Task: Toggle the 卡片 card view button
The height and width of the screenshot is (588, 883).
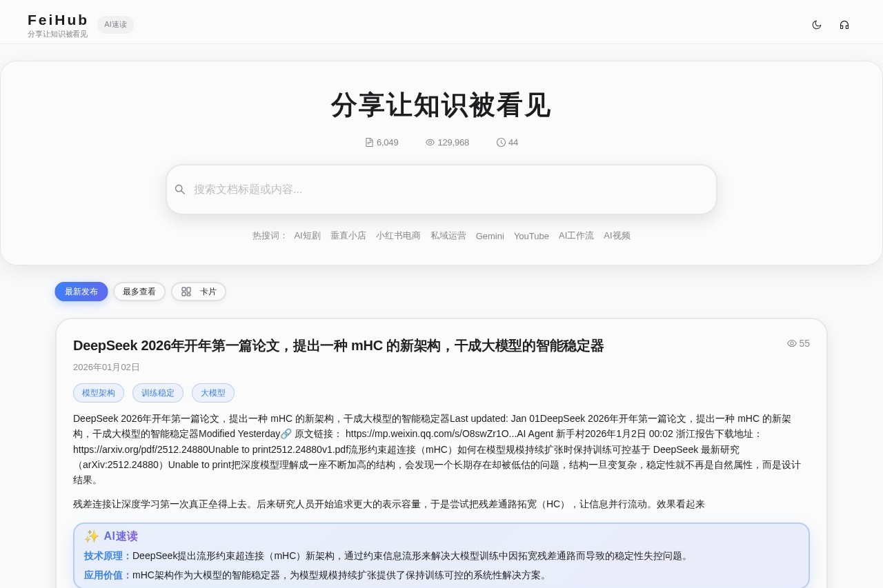Action: [x=199, y=292]
